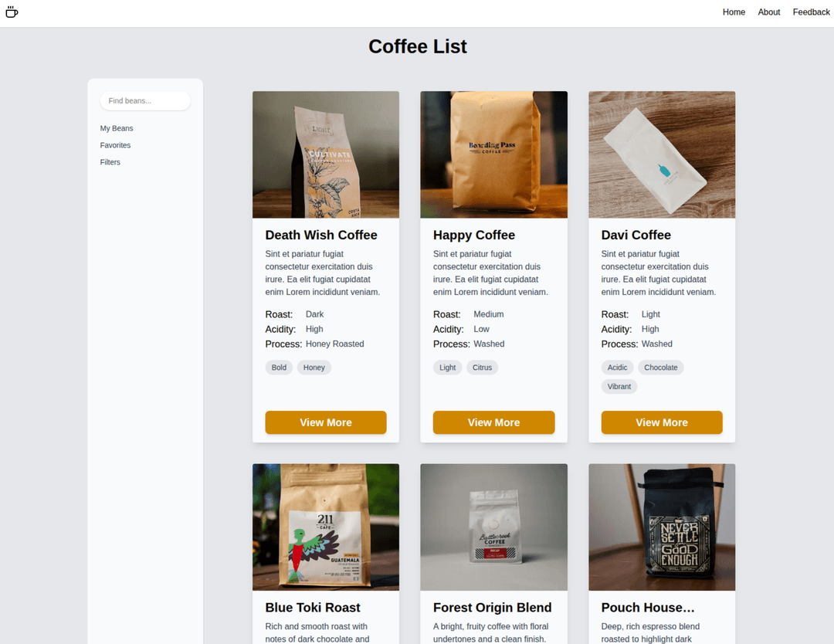Viewport: 834px width, 644px height.
Task: Select the Vibrant tag on Davi Coffee
Action: (619, 386)
